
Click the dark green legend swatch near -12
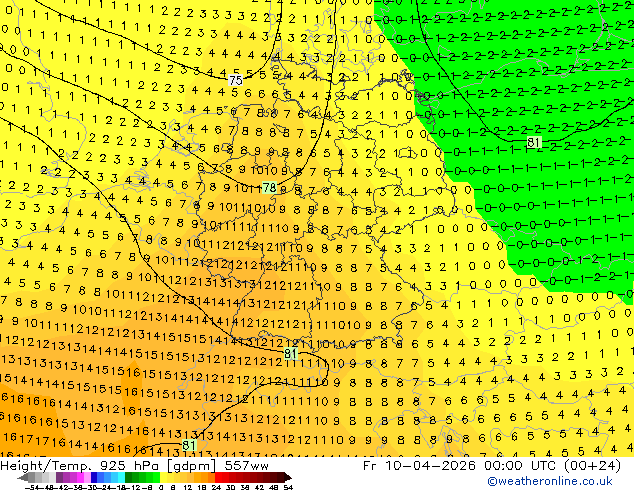click(129, 477)
